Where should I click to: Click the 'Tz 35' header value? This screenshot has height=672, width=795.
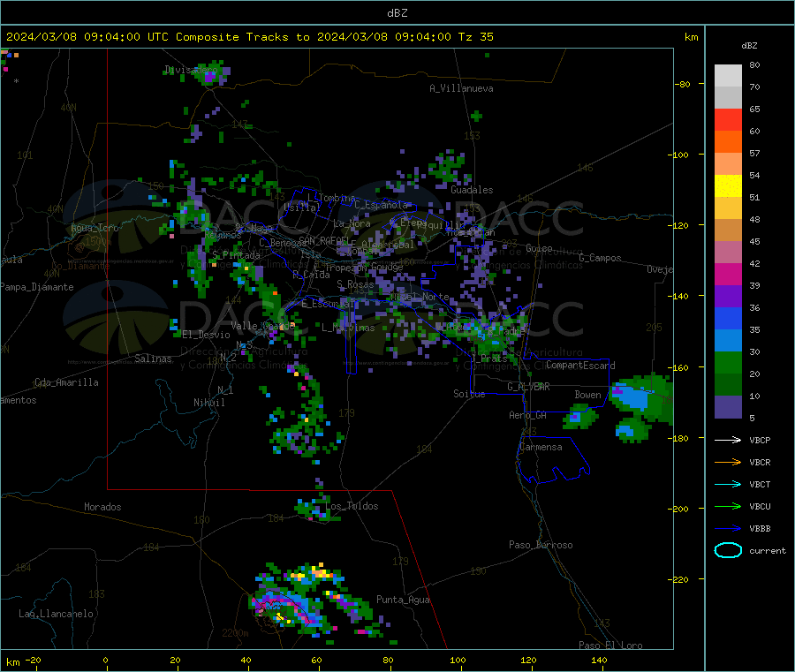click(475, 37)
